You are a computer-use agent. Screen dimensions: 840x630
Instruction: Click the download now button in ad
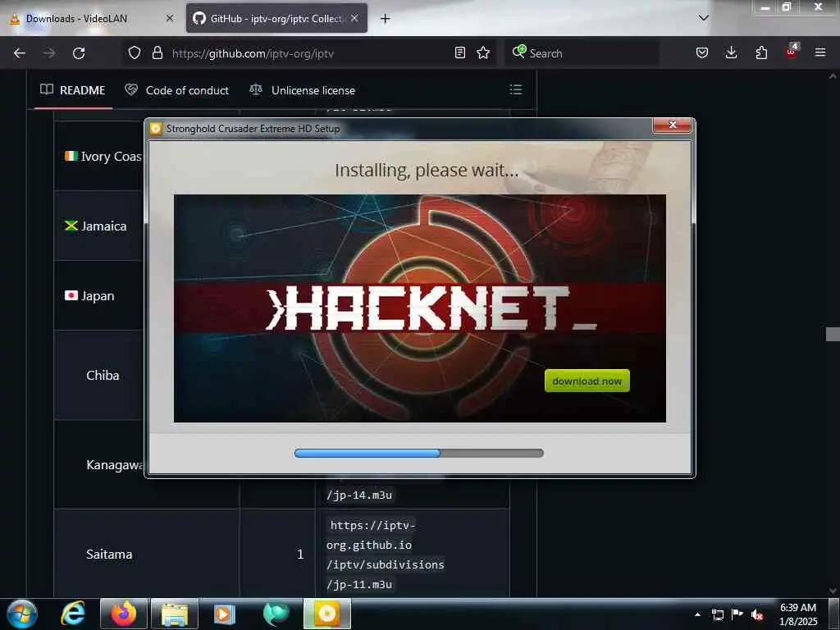point(587,381)
